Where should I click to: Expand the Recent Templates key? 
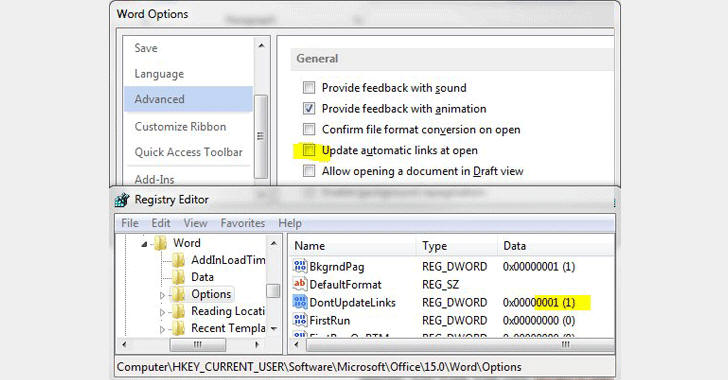(162, 329)
